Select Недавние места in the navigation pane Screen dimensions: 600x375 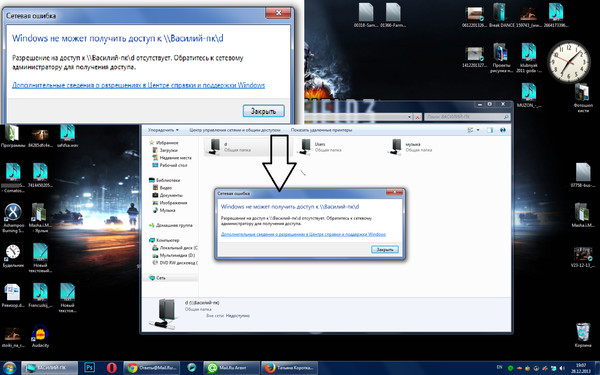tap(172, 158)
